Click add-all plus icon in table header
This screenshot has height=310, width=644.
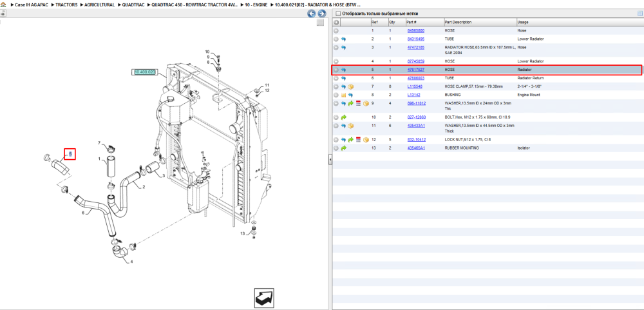coord(336,22)
